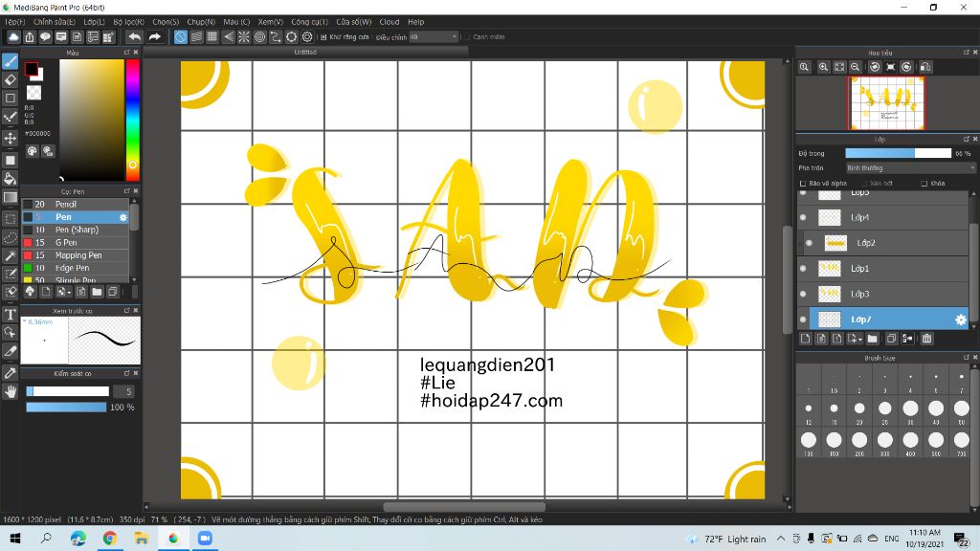Enable the radial snap guide

tap(244, 37)
